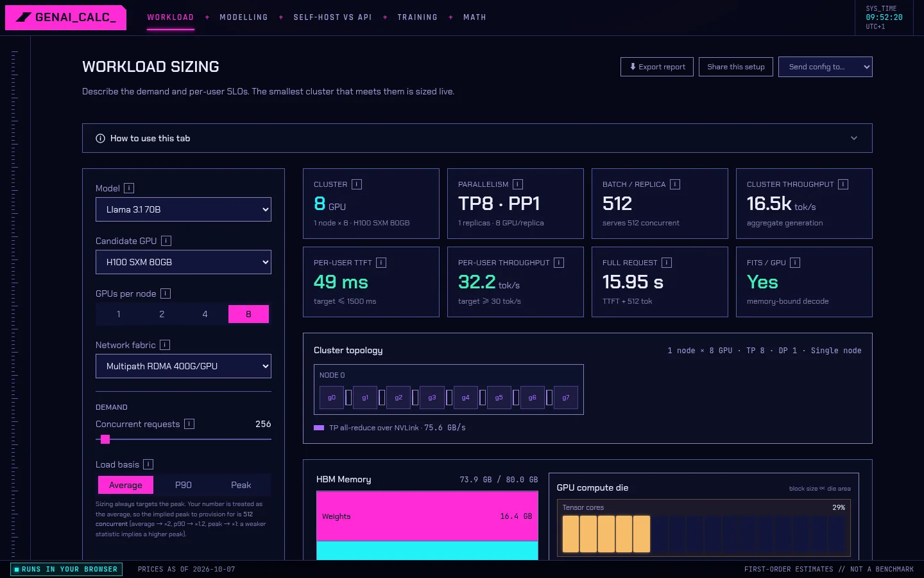This screenshot has height=578, width=924.
Task: Click GPU g2 in Node 0 topology
Action: [398, 398]
